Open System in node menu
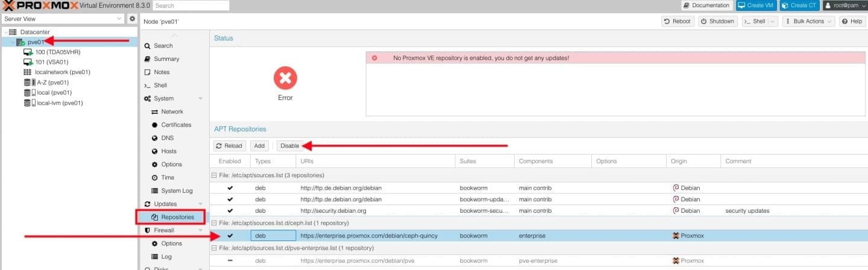Image resolution: width=868 pixels, height=270 pixels. coord(163,99)
